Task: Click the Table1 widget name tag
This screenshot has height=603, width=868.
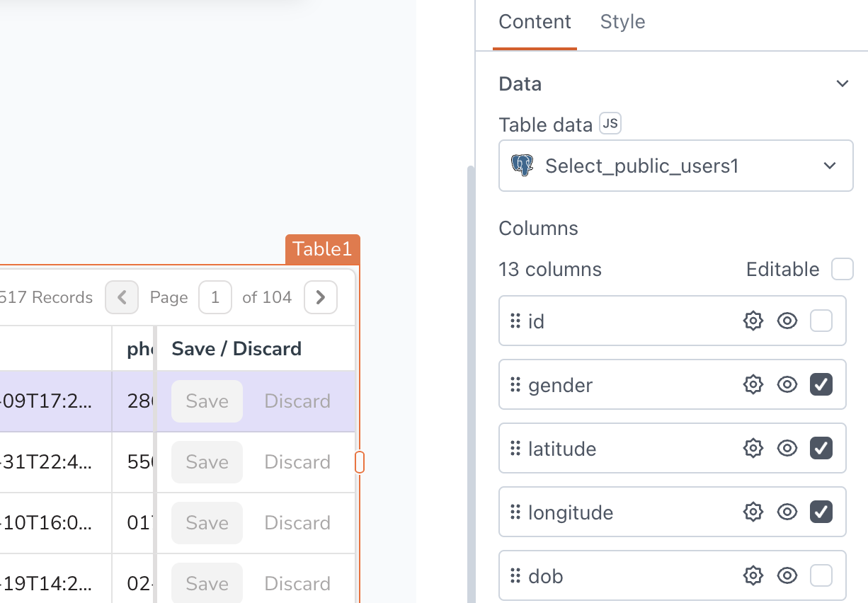Action: pyautogui.click(x=322, y=249)
